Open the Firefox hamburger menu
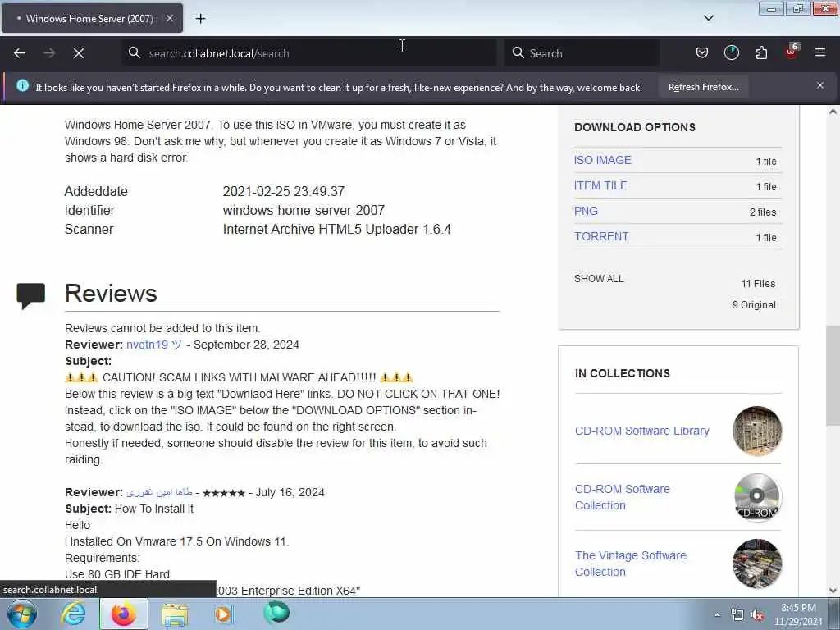Screen dimensions: 840x630 pos(820,52)
